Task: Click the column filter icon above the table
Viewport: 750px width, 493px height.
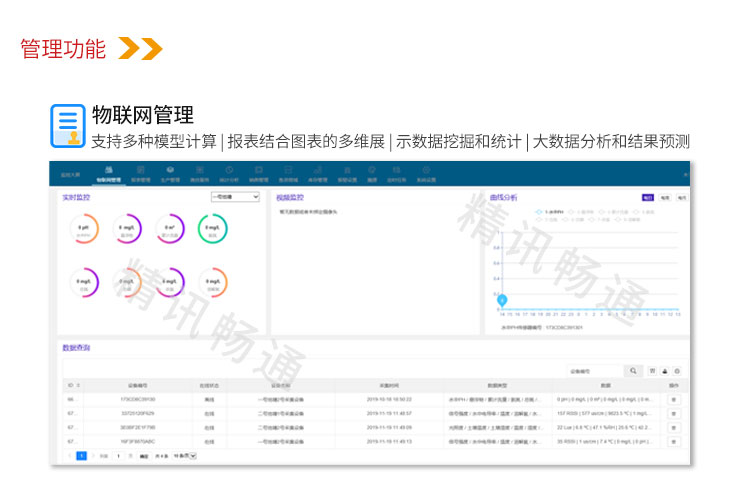Action: coord(653,371)
